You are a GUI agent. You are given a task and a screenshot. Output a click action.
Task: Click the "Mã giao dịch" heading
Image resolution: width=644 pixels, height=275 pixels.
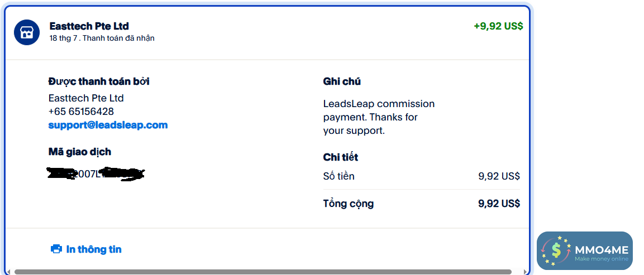tap(80, 152)
